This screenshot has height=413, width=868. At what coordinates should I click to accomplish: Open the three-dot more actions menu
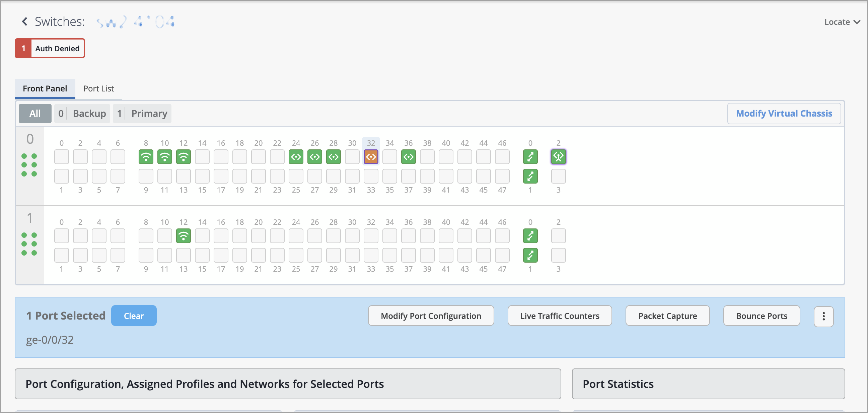pyautogui.click(x=823, y=316)
